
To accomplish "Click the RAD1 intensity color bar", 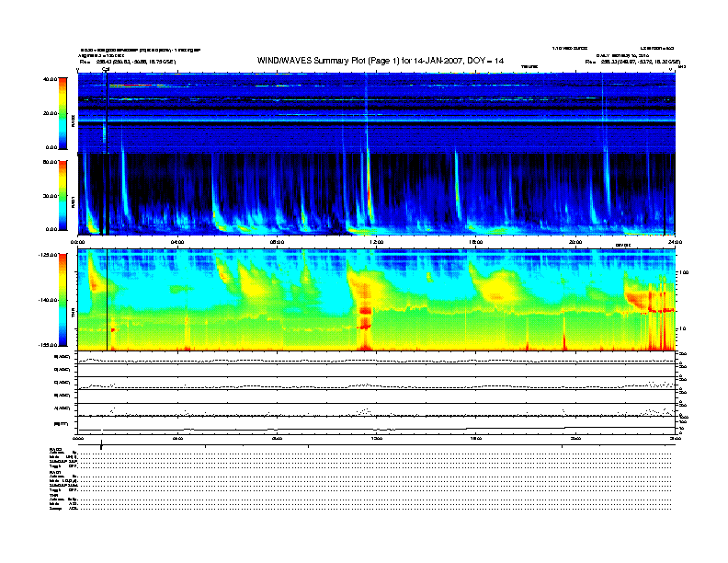I will [63, 195].
